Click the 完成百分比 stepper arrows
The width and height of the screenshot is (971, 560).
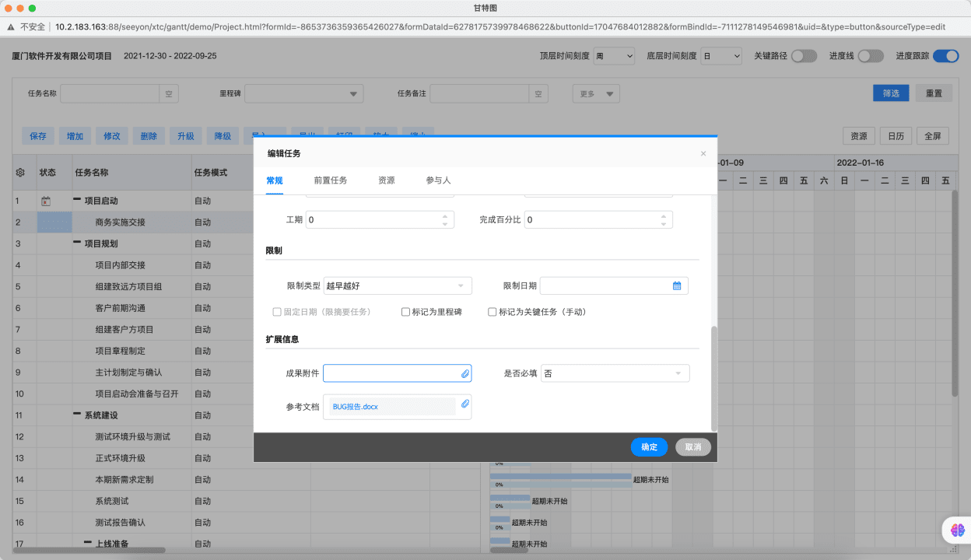[664, 220]
